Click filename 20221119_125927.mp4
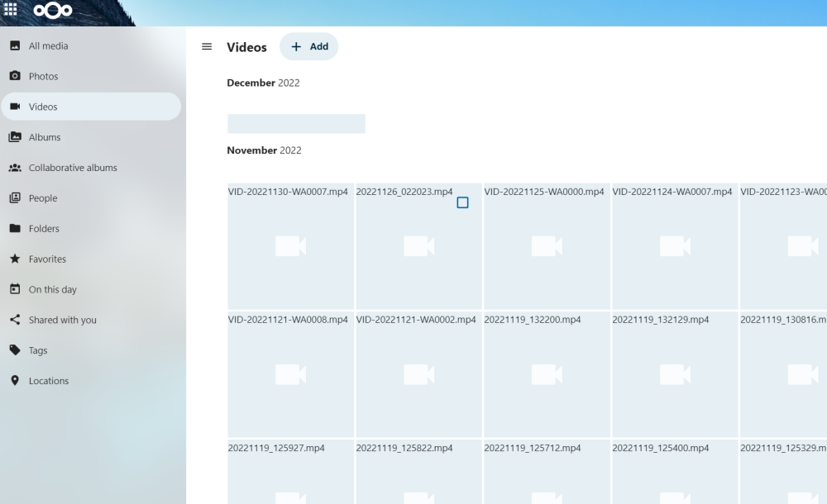Viewport: 827px width, 504px height. [276, 448]
